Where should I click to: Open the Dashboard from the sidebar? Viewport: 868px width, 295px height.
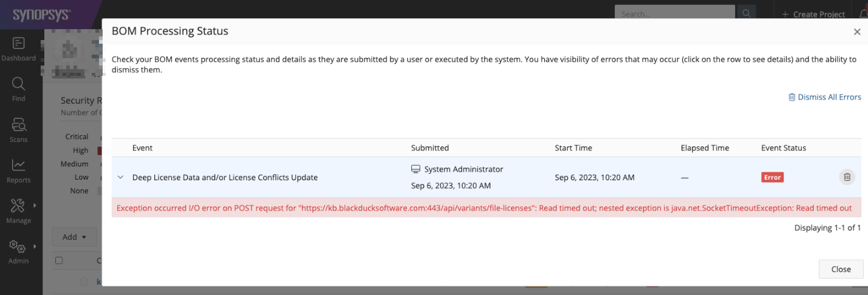pyautogui.click(x=19, y=49)
